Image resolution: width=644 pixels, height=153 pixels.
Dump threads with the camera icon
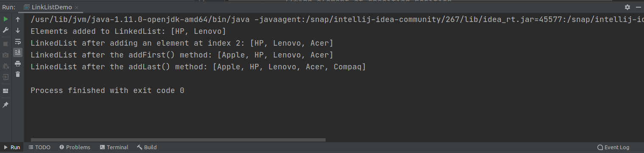coord(6,55)
